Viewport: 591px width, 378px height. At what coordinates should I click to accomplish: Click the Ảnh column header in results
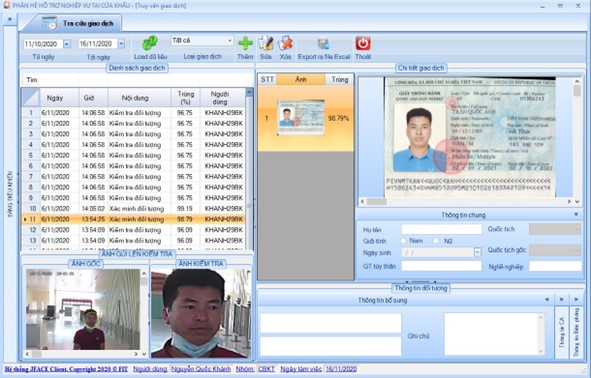click(301, 80)
